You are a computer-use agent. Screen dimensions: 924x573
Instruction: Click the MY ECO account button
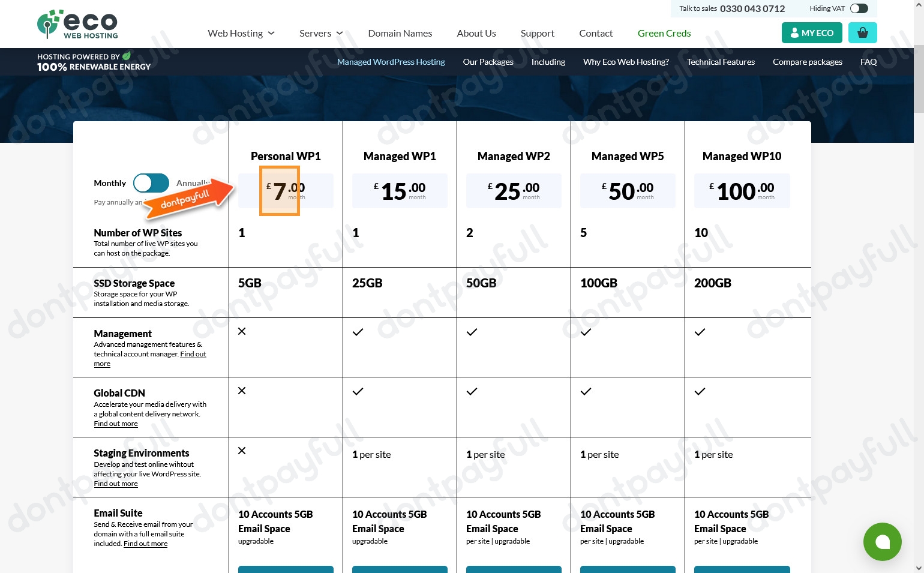click(812, 32)
